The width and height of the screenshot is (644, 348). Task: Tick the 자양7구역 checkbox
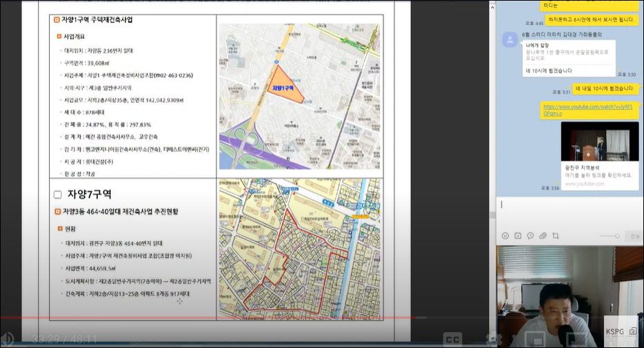(58, 195)
